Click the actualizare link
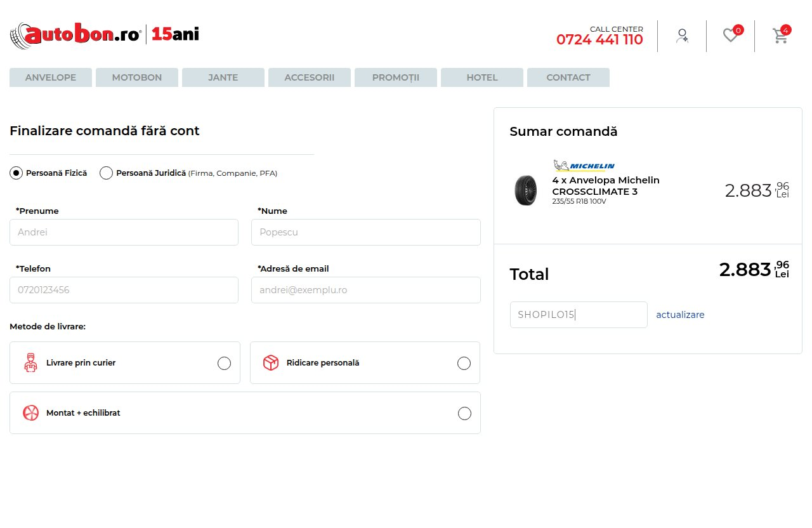The width and height of the screenshot is (812, 528). click(680, 315)
